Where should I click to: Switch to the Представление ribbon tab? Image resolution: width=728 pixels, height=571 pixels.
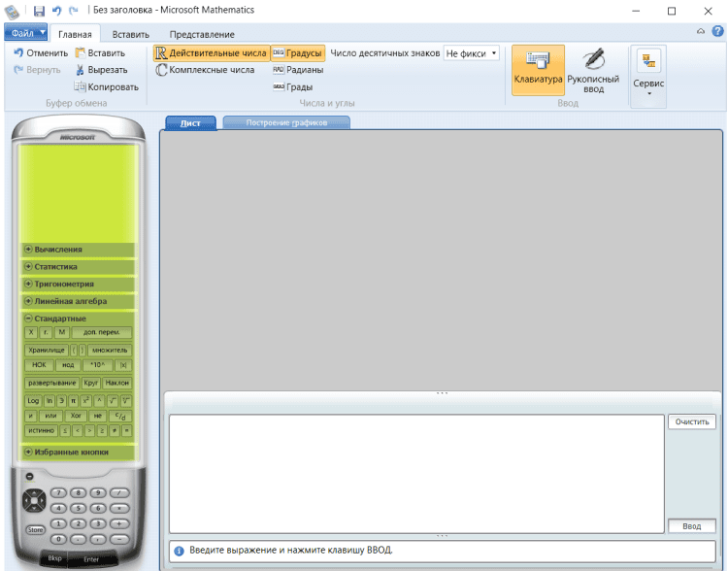[202, 34]
